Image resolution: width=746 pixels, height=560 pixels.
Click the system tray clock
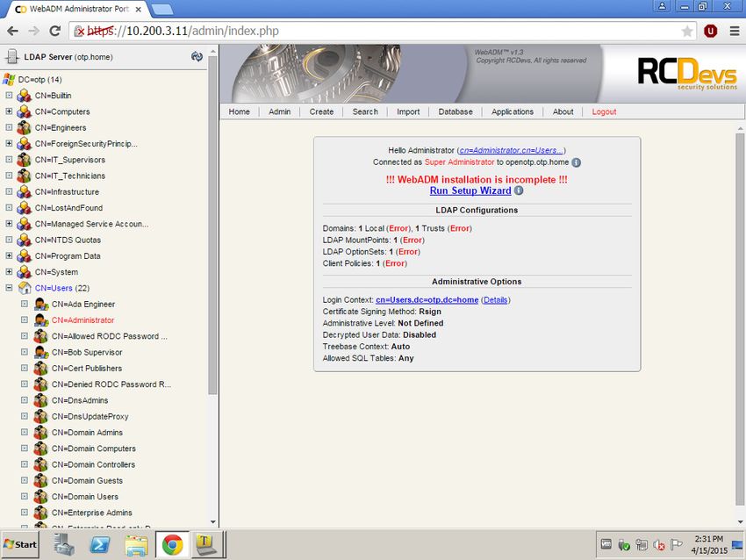point(709,544)
